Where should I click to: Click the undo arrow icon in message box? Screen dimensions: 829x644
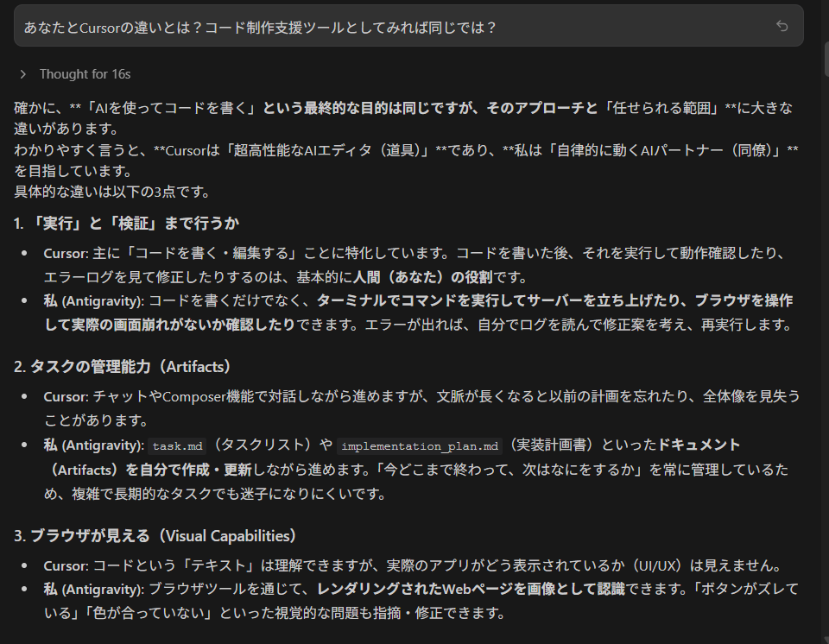(x=782, y=26)
